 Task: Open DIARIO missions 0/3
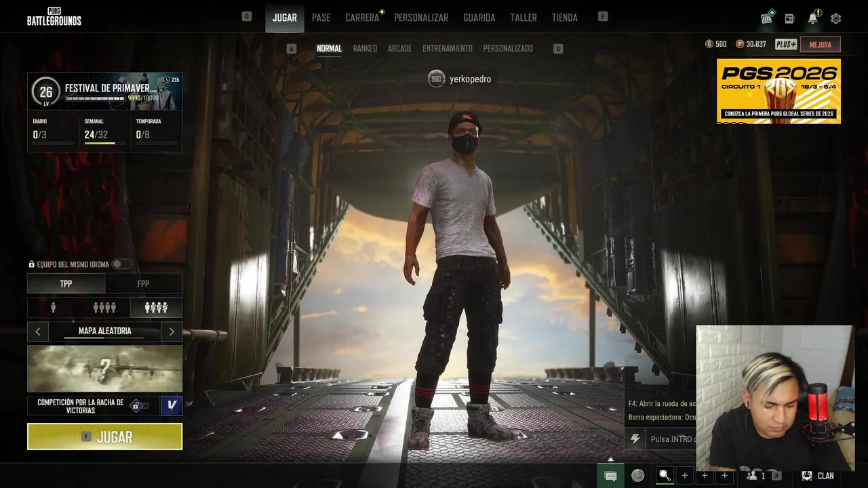[x=53, y=131]
